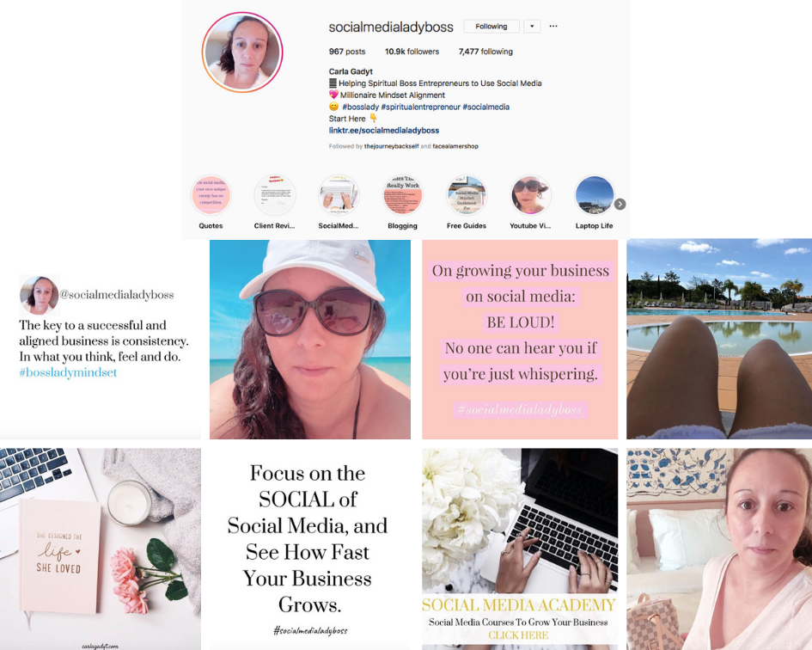This screenshot has width=812, height=650.
Task: Open the three-dot profile options menu
Action: pyautogui.click(x=553, y=26)
